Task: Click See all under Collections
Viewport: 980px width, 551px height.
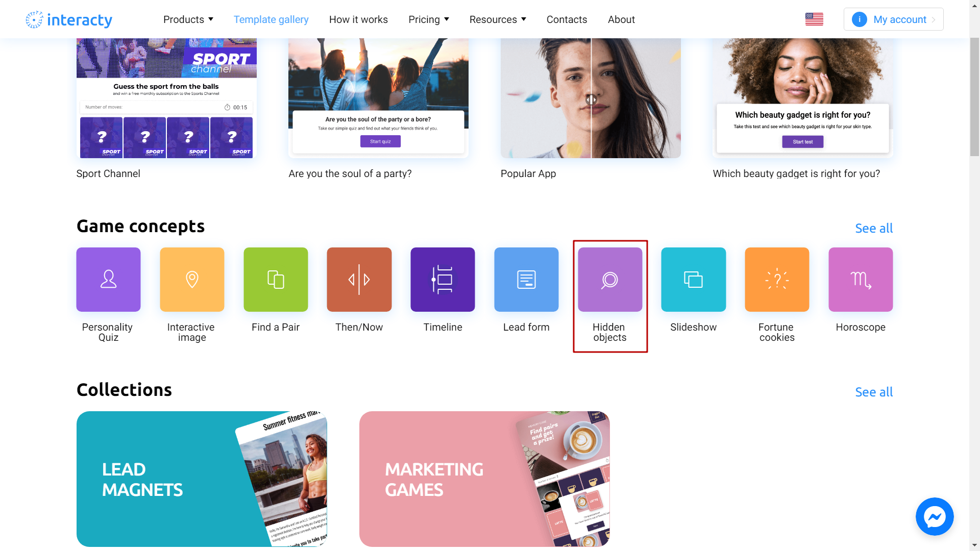Action: [x=874, y=391]
